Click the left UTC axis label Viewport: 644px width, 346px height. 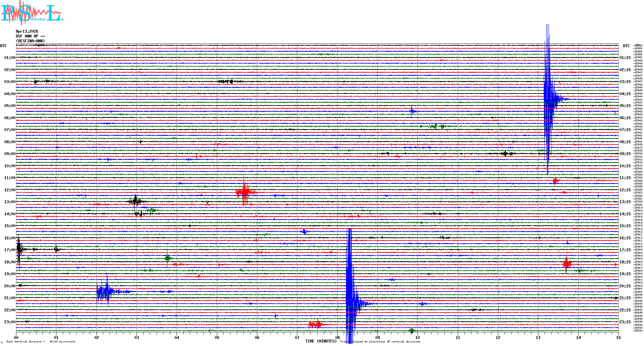[3, 46]
